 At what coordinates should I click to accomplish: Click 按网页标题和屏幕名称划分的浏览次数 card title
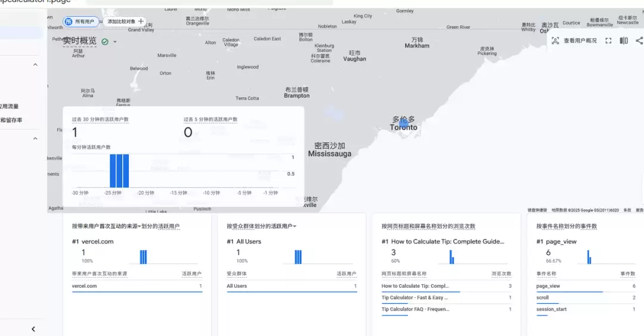tap(428, 226)
